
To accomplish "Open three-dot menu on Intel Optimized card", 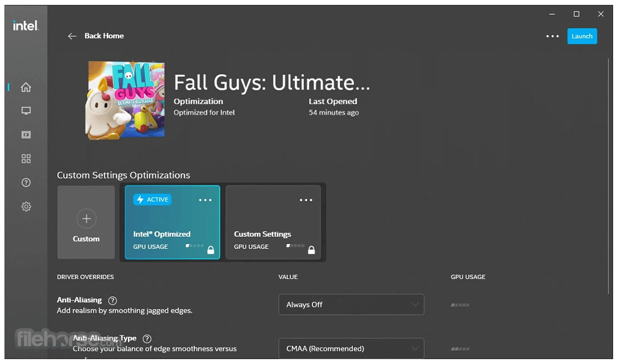I will 205,200.
